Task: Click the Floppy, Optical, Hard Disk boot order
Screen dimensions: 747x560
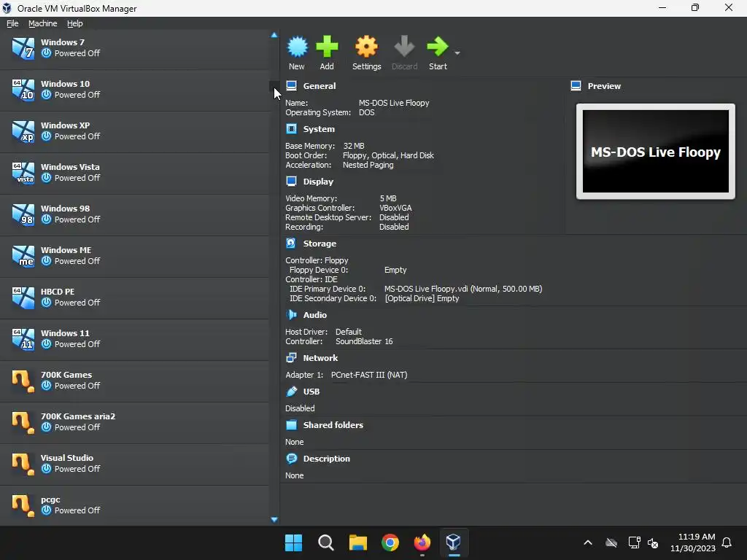Action: (388, 155)
